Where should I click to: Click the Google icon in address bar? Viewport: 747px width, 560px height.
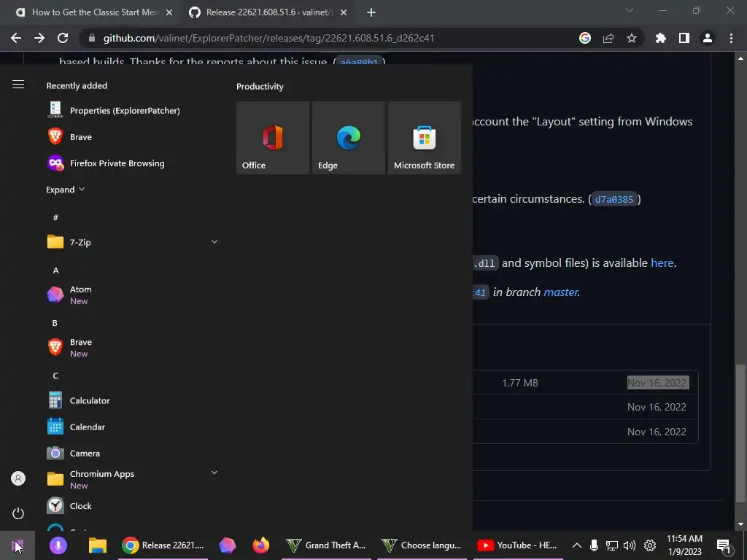[585, 38]
